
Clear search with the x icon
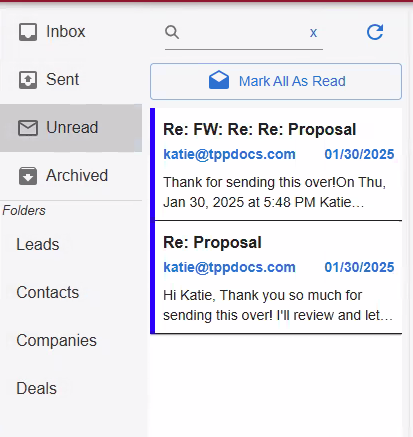[x=313, y=33]
